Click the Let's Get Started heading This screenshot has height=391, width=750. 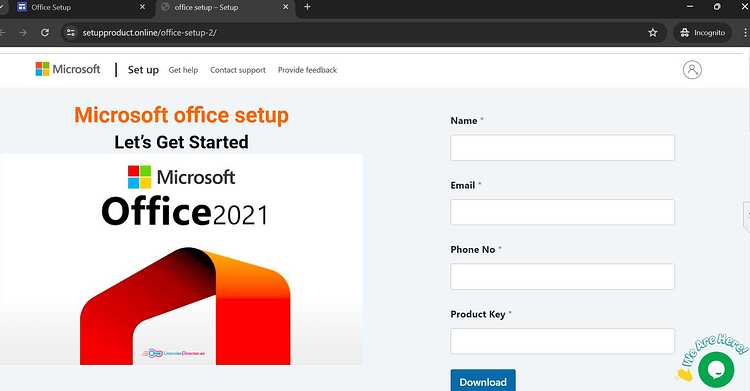coord(181,142)
